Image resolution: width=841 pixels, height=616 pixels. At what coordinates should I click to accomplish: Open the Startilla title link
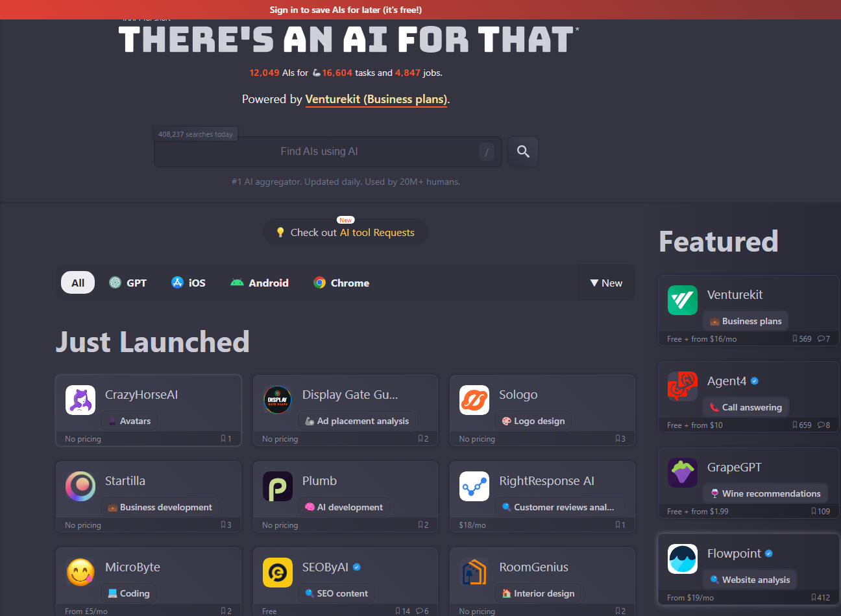click(125, 480)
